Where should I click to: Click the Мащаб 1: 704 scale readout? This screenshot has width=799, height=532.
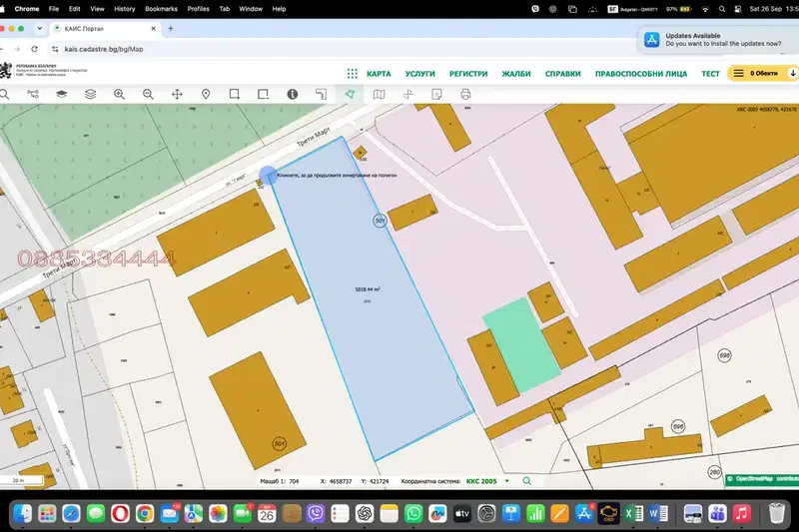point(280,481)
